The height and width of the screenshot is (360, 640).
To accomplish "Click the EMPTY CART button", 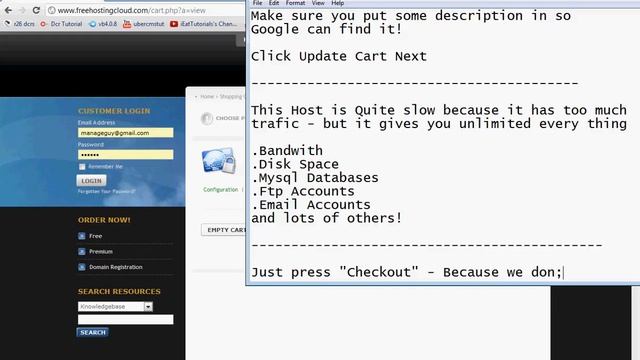I will [224, 230].
